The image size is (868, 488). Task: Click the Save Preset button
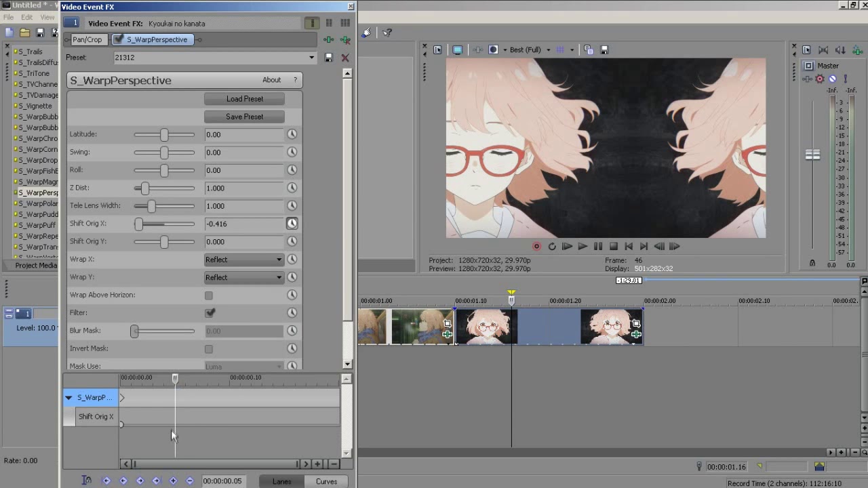pos(244,117)
